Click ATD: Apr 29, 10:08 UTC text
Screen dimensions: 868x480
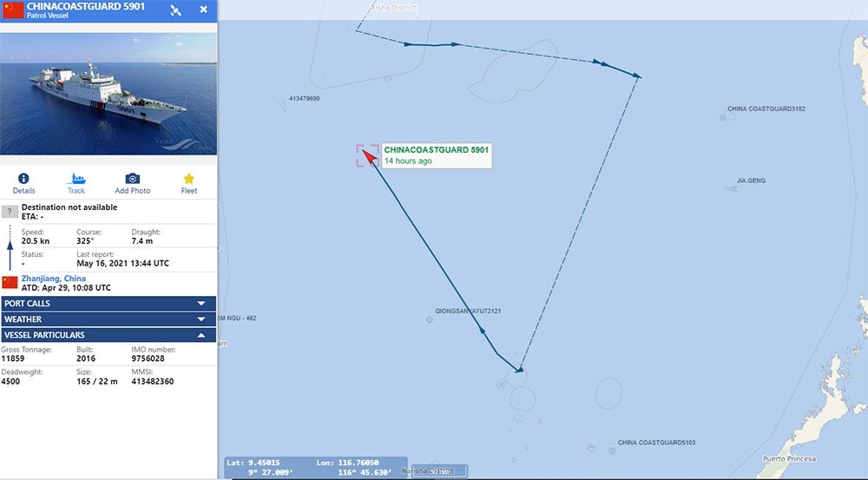coord(66,287)
